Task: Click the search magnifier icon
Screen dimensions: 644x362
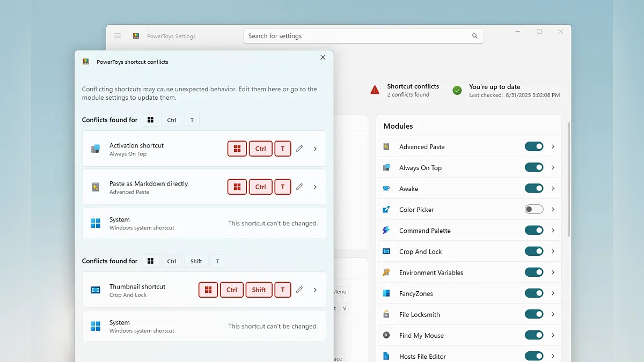Action: point(475,36)
